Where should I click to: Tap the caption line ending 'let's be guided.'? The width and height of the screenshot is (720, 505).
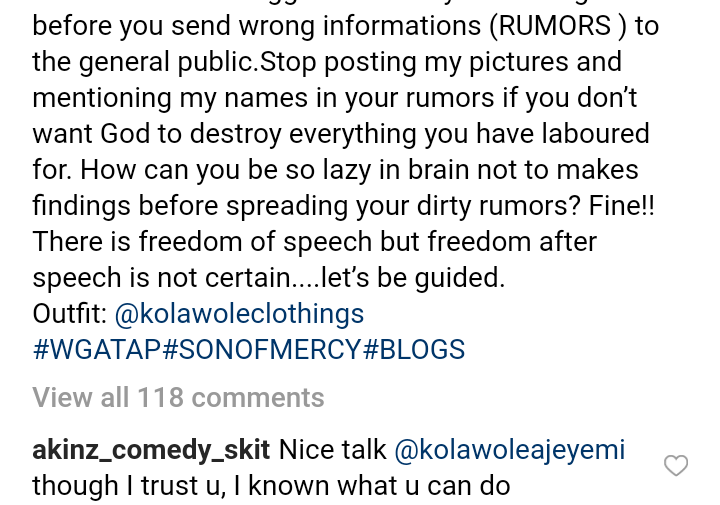coord(269,278)
